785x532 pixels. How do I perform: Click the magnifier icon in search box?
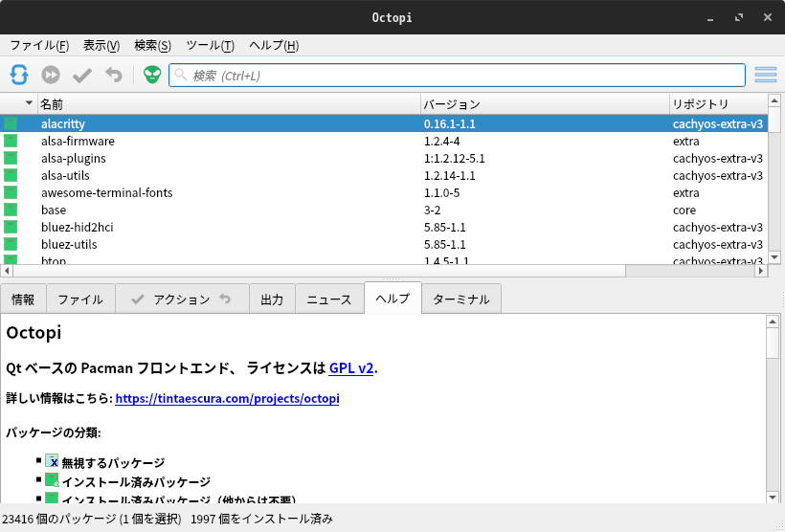[x=181, y=75]
